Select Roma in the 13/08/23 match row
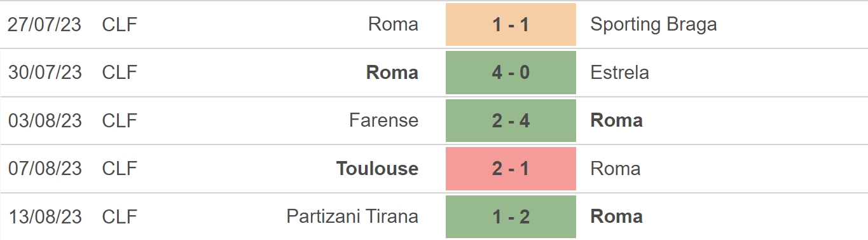Viewport: 868px width, 240px height. (617, 216)
